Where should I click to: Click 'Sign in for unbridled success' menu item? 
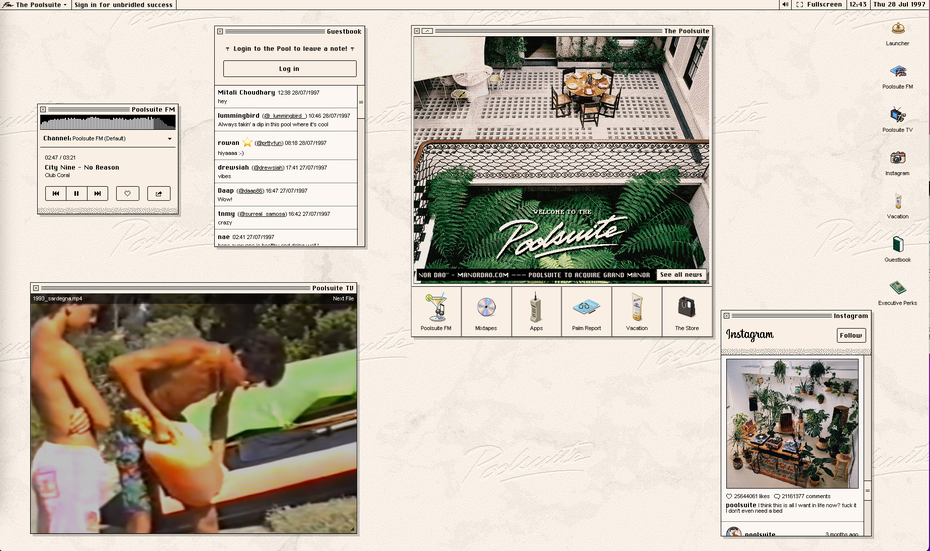(123, 5)
